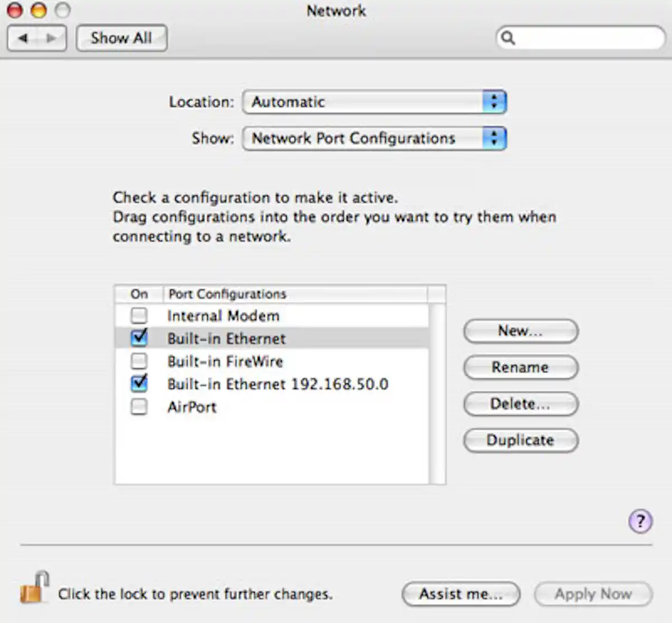Create a configuration with the New button
This screenshot has height=623, width=672.
click(520, 331)
